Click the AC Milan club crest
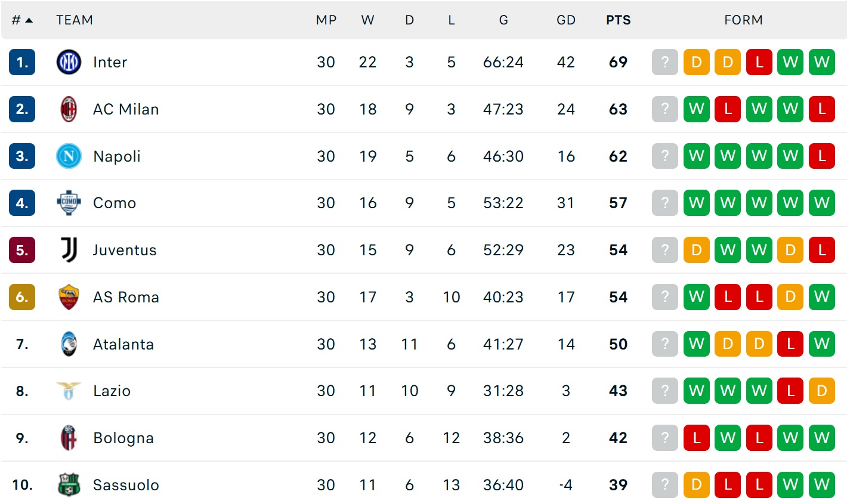The image size is (847, 504). pos(69,109)
